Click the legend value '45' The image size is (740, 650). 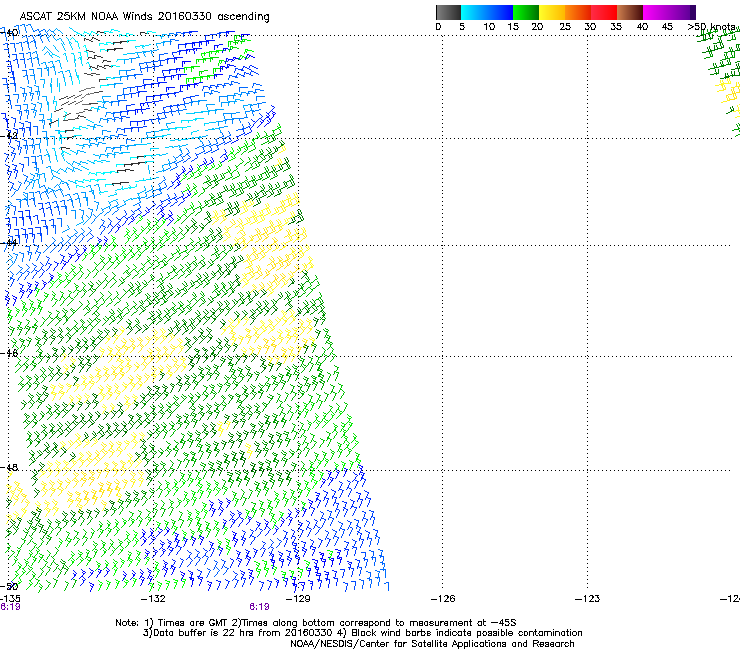coord(667,27)
